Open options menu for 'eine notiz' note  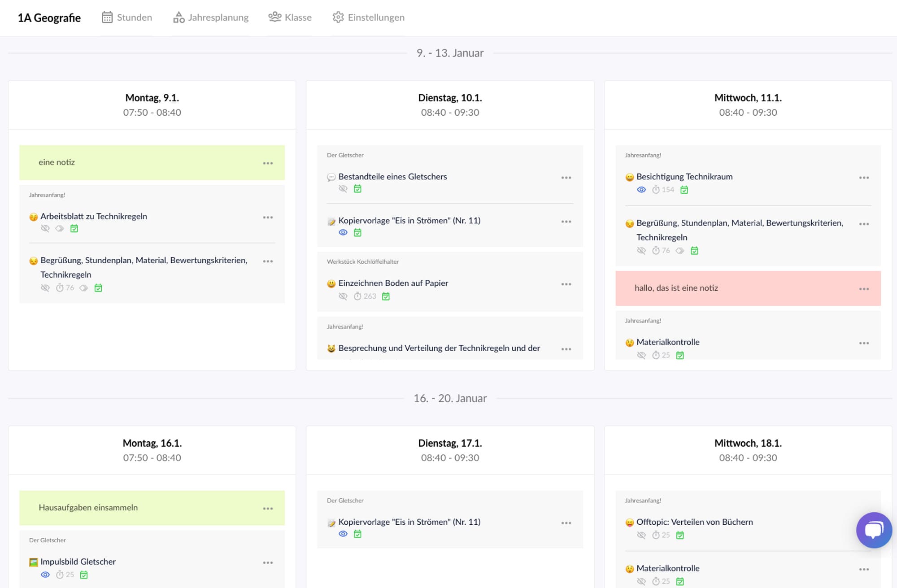268,163
